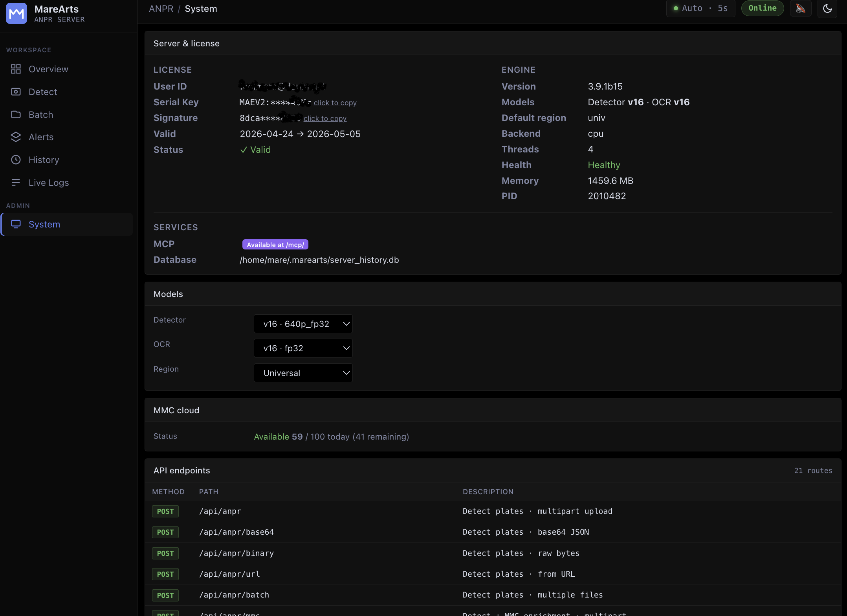Click 'Detect plates · multiple files' description
The width and height of the screenshot is (847, 616).
pos(532,595)
